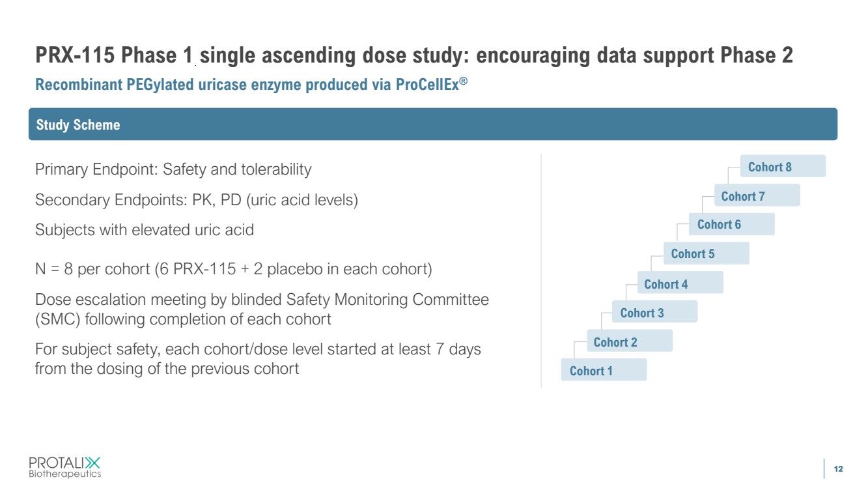Viewport: 868px width, 488px height.
Task: Click the slide page number 12
Action: [x=838, y=469]
